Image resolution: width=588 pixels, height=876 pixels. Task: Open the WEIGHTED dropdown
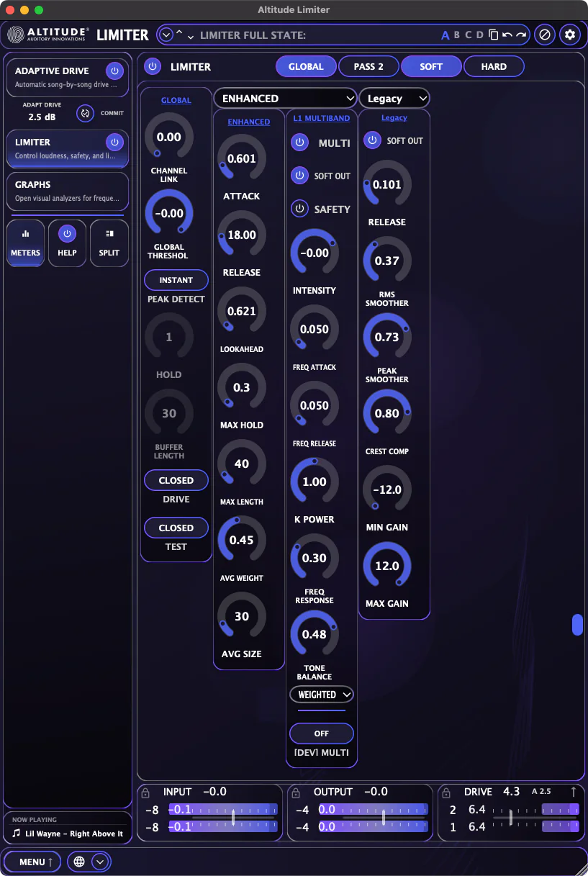click(322, 695)
